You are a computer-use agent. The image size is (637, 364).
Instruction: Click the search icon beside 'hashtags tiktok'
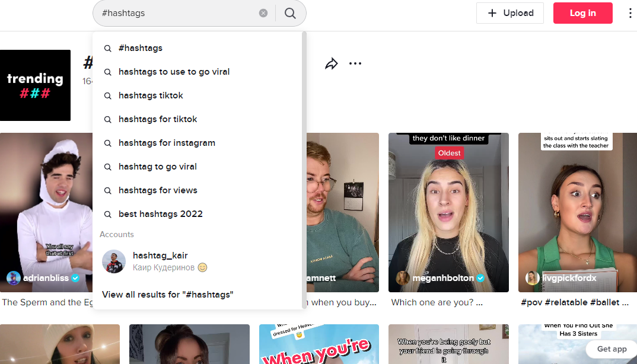pos(108,96)
